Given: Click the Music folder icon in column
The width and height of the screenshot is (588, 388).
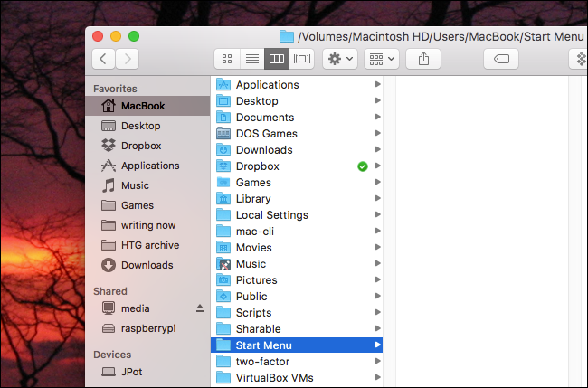Looking at the screenshot, I should [x=223, y=264].
